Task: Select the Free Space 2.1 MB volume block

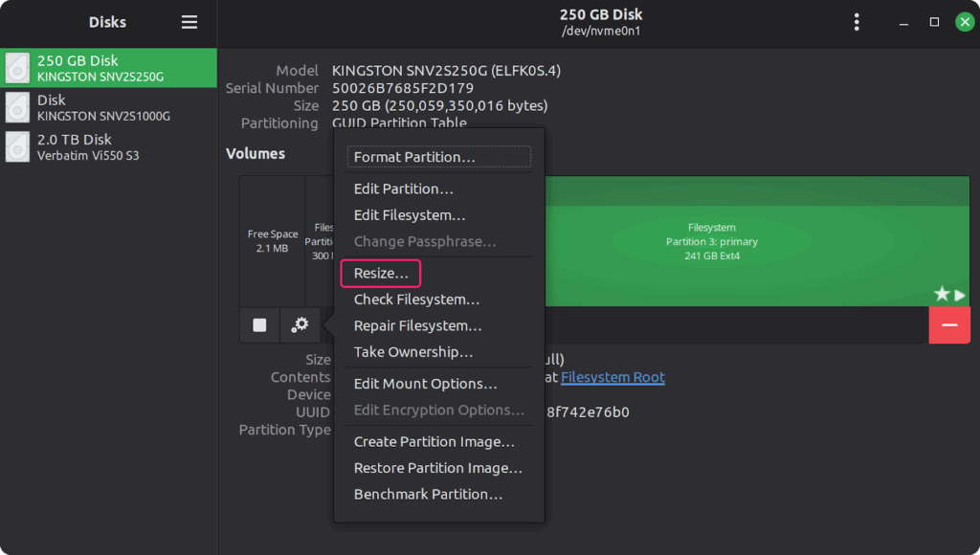Action: (273, 241)
